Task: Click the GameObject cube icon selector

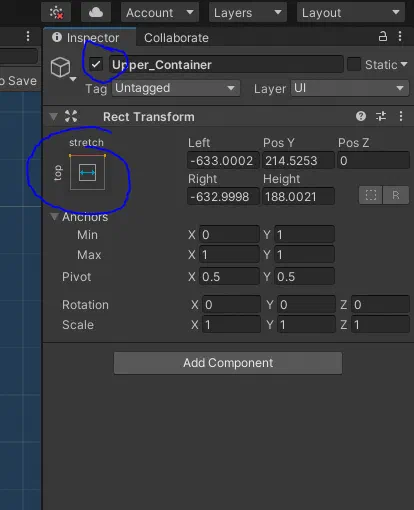Action: tap(63, 68)
